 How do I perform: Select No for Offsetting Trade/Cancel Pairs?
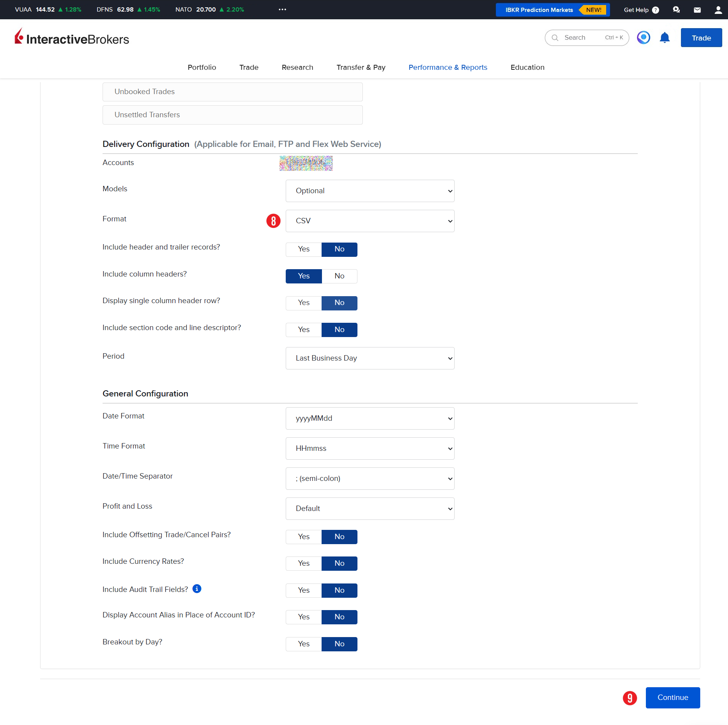point(339,537)
